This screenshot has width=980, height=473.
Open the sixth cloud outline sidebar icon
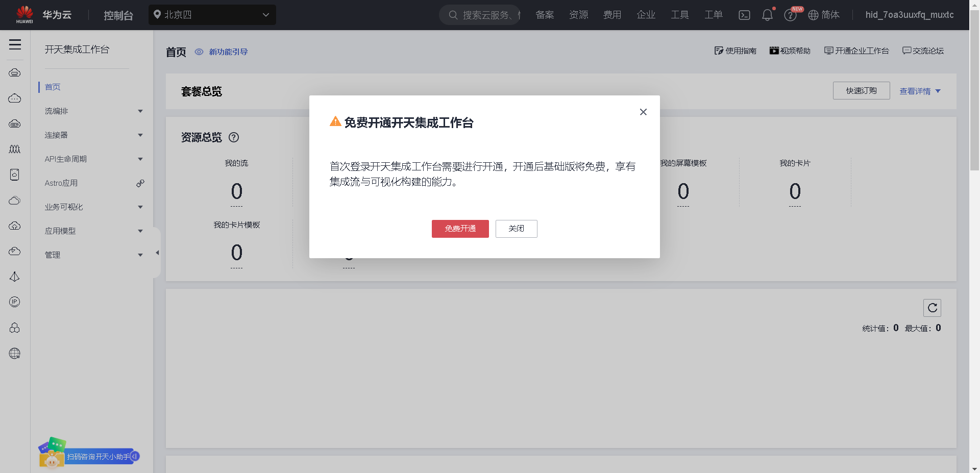tap(15, 200)
